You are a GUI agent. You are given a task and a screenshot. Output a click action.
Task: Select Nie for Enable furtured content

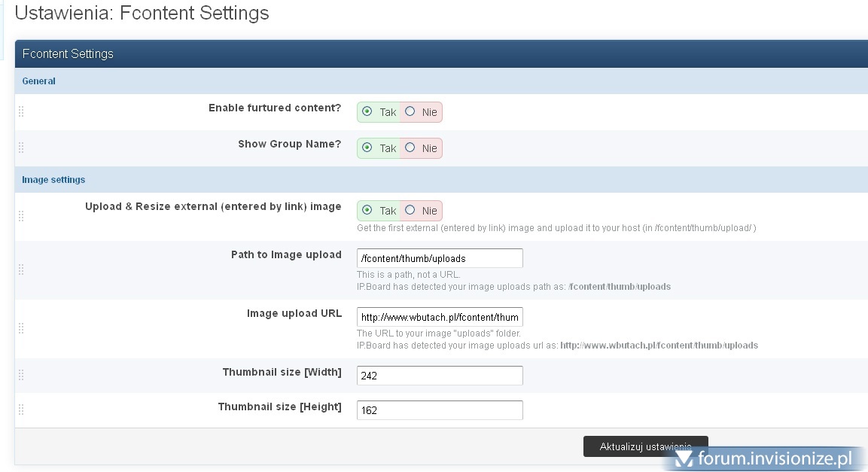[x=410, y=111]
